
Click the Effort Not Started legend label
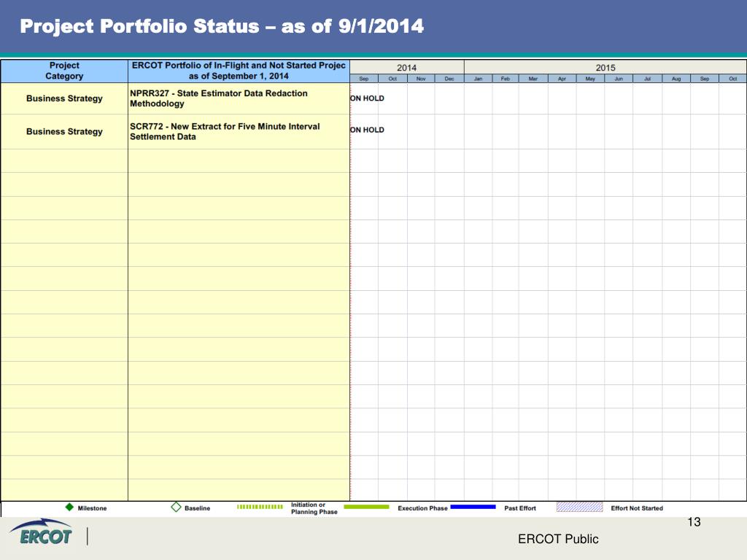[637, 508]
